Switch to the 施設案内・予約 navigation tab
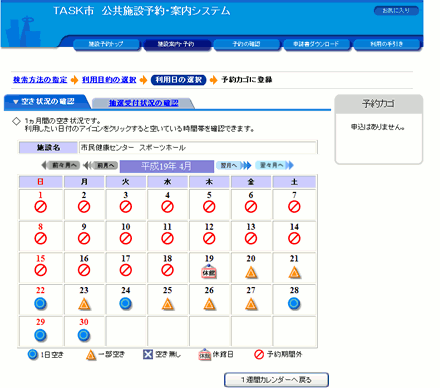Viewport: 440px width, 388px height. [x=176, y=44]
